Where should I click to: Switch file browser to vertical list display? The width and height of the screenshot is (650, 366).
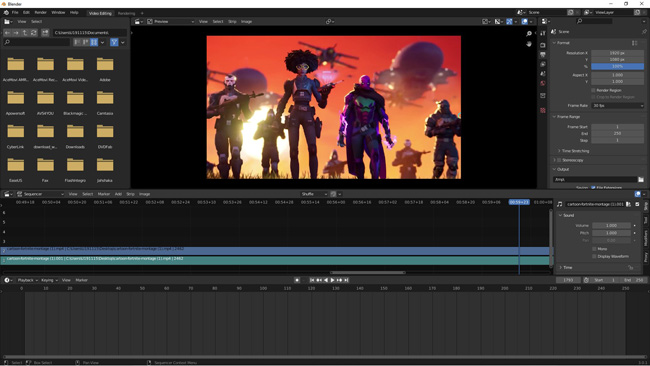pyautogui.click(x=77, y=42)
